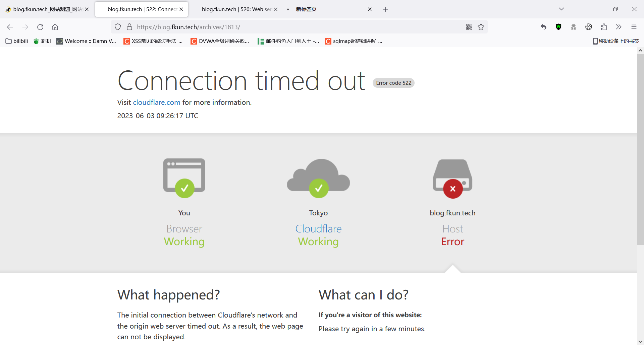This screenshot has width=644, height=345.
Task: Bookmark this page with the star icon
Action: (x=481, y=27)
